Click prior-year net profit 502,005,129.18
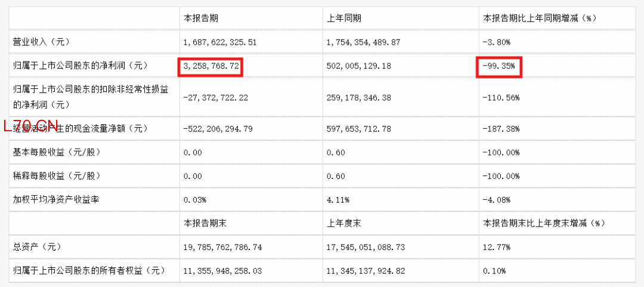Image resolution: width=644 pixels, height=287 pixels. point(359,66)
